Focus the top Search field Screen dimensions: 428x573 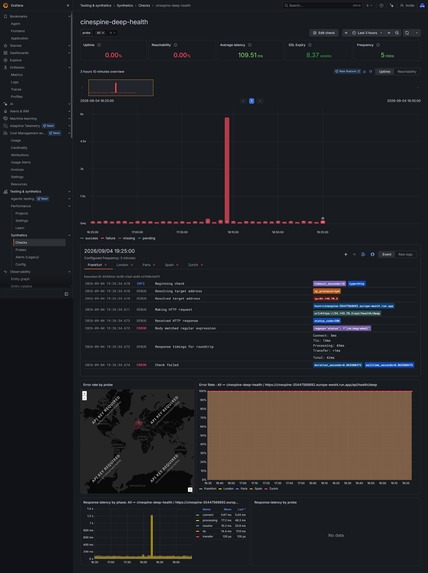pyautogui.click(x=322, y=5)
